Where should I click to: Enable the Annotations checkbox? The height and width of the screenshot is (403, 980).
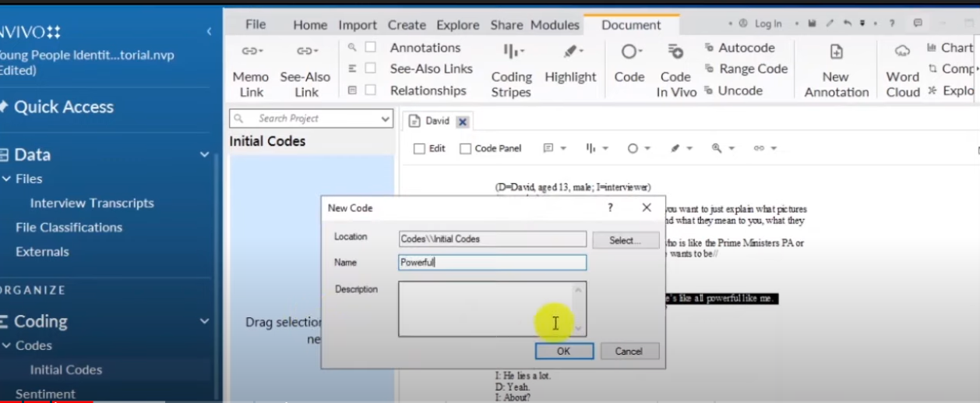tap(371, 48)
